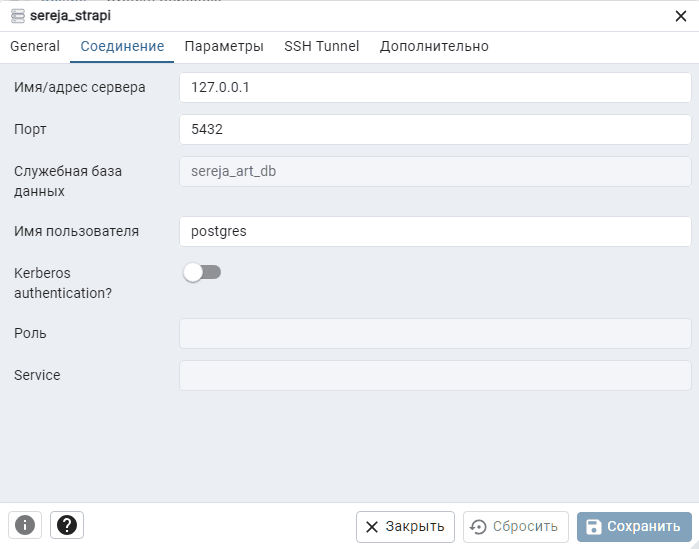Image resolution: width=699 pixels, height=549 pixels.
Task: Focus the server address field 127.0.0.1
Action: point(435,87)
